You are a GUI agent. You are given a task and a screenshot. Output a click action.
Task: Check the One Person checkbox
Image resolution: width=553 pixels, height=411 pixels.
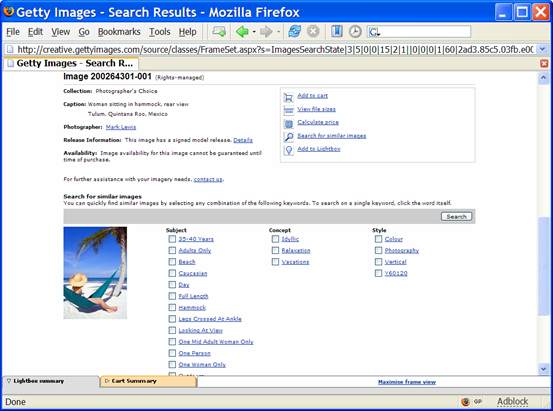pos(172,353)
